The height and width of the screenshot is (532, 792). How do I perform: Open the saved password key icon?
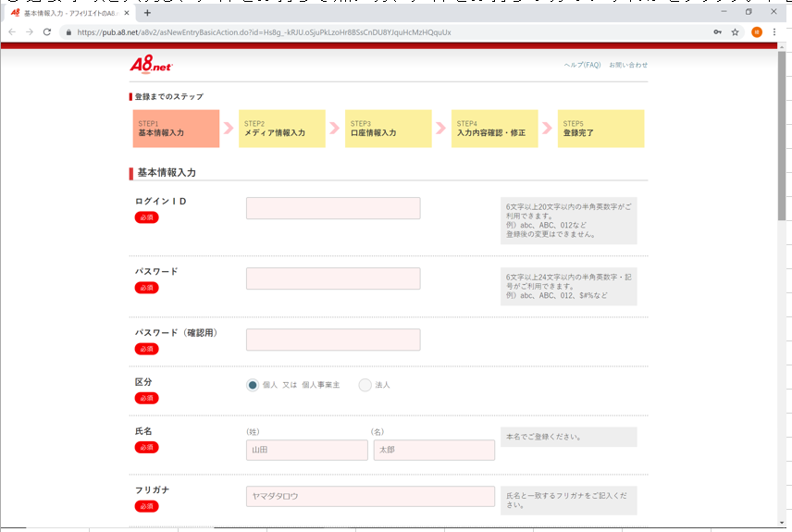(717, 31)
